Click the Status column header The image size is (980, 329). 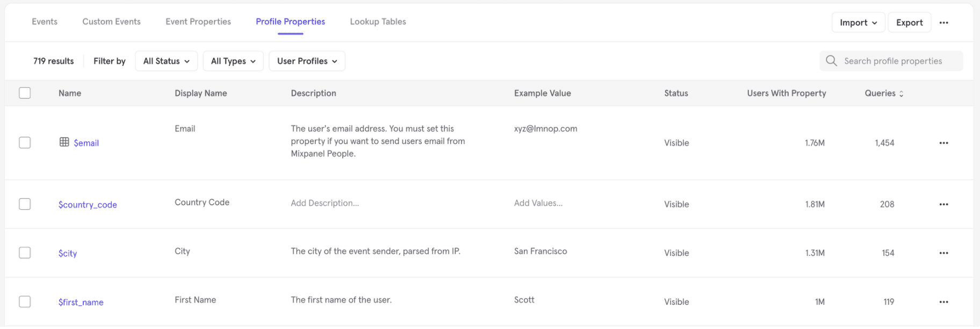tap(676, 93)
